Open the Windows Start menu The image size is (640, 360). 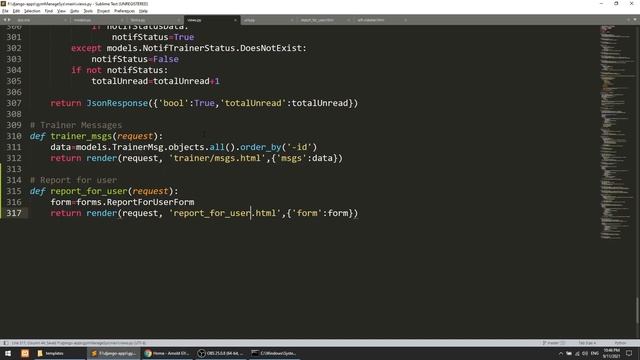8,353
